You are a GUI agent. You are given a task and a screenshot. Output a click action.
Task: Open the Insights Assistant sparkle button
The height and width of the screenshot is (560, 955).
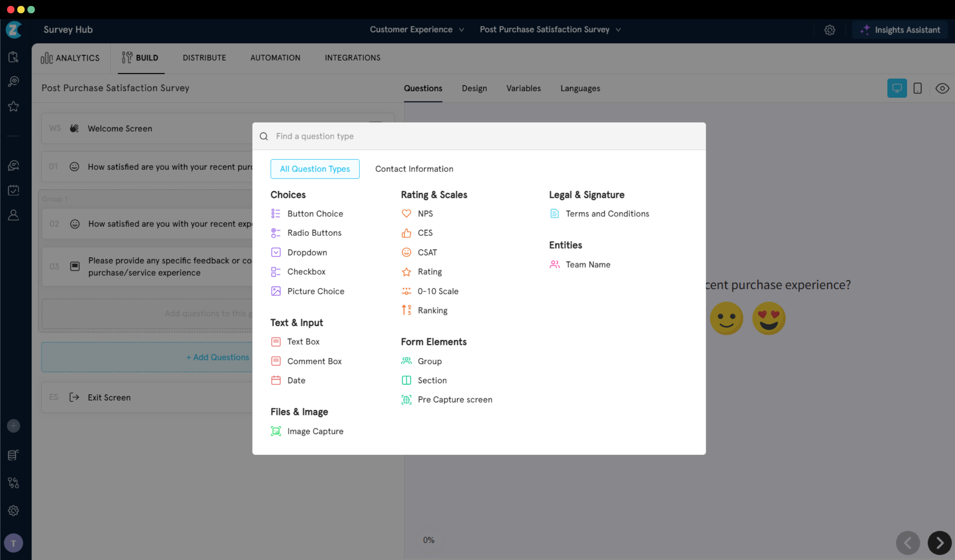pyautogui.click(x=900, y=30)
